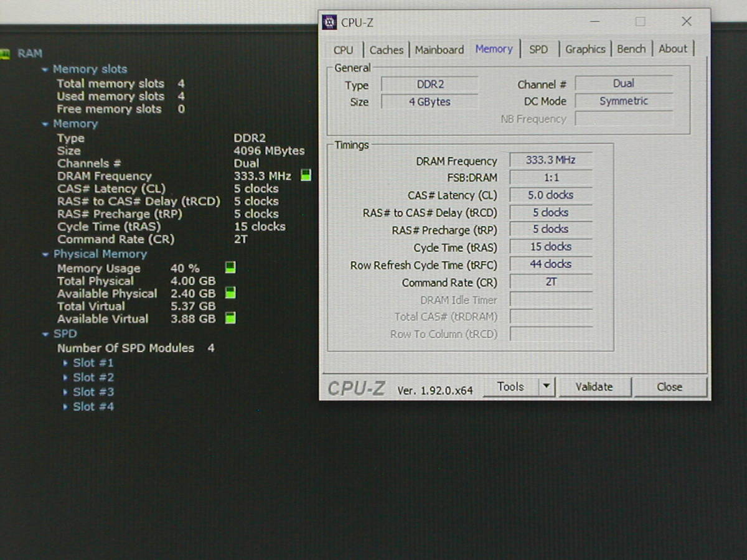Click the tRCD field in CPU-Z Timings
This screenshot has width=747, height=560.
(x=550, y=212)
